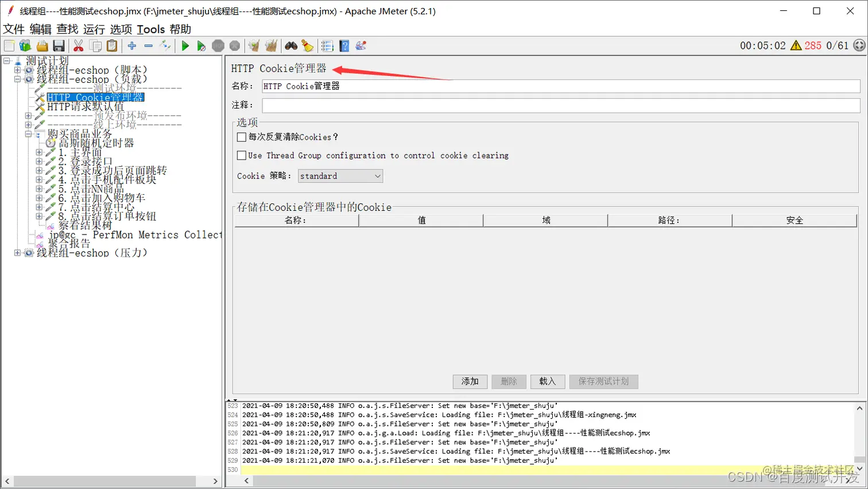Open the Cookie policy standard dropdown
The width and height of the screenshot is (868, 489).
pyautogui.click(x=340, y=176)
